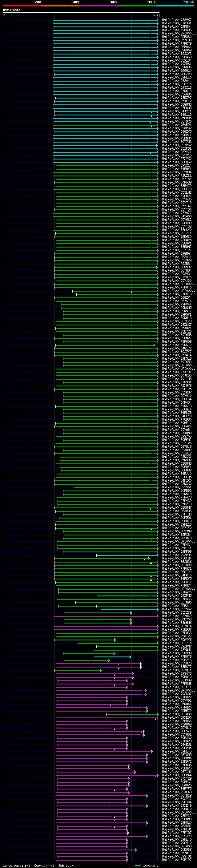Click the AV543237 query name label
Viewport: 197px width, 868px height.
click(x=11, y=10)
